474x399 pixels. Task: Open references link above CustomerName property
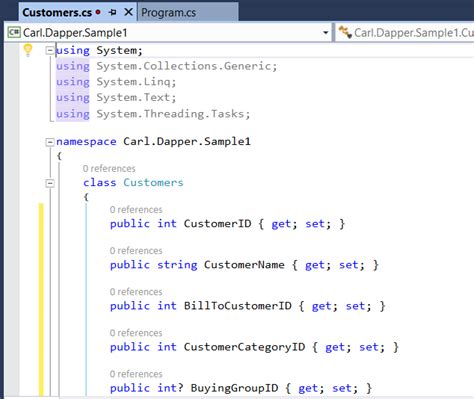[x=136, y=251]
